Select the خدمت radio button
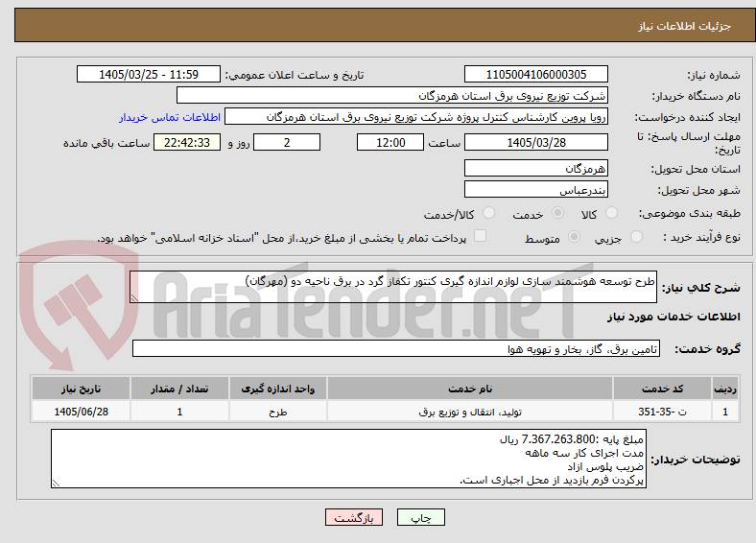Screen dimensions: 756x543 coord(557,213)
